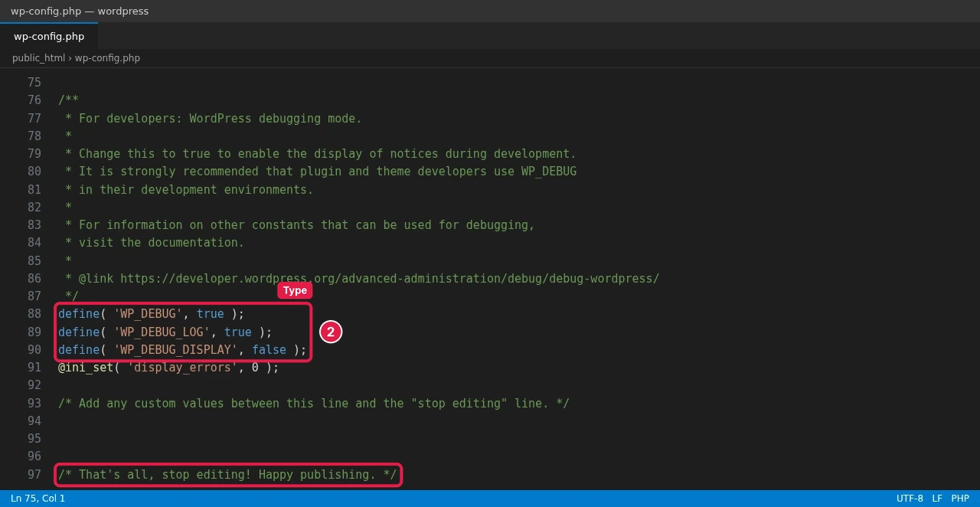Click the false value on line 90
This screenshot has height=507, width=980.
point(269,350)
